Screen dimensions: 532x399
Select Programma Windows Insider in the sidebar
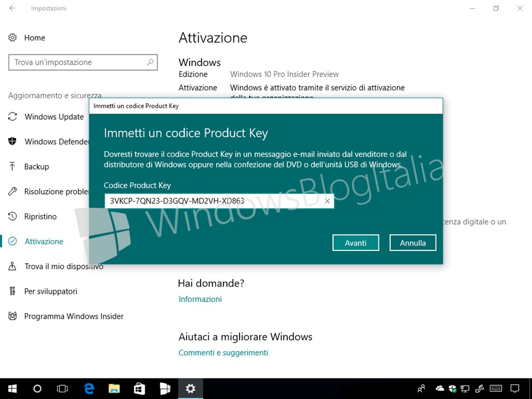pos(74,316)
